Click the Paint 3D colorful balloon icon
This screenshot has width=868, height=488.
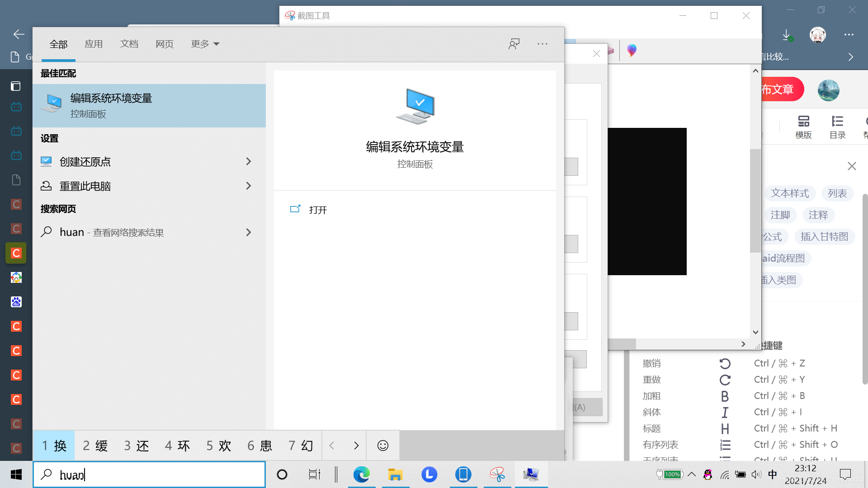click(632, 50)
